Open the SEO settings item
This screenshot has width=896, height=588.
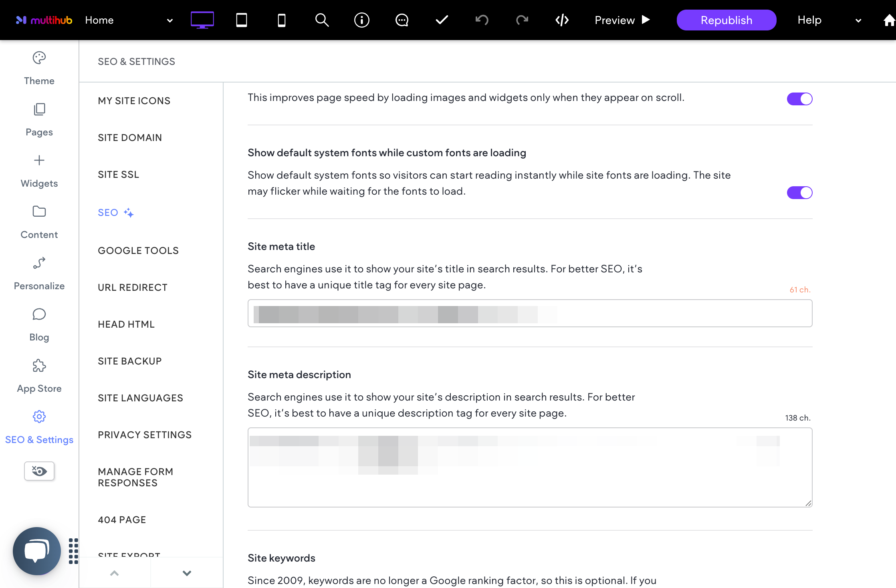[116, 213]
